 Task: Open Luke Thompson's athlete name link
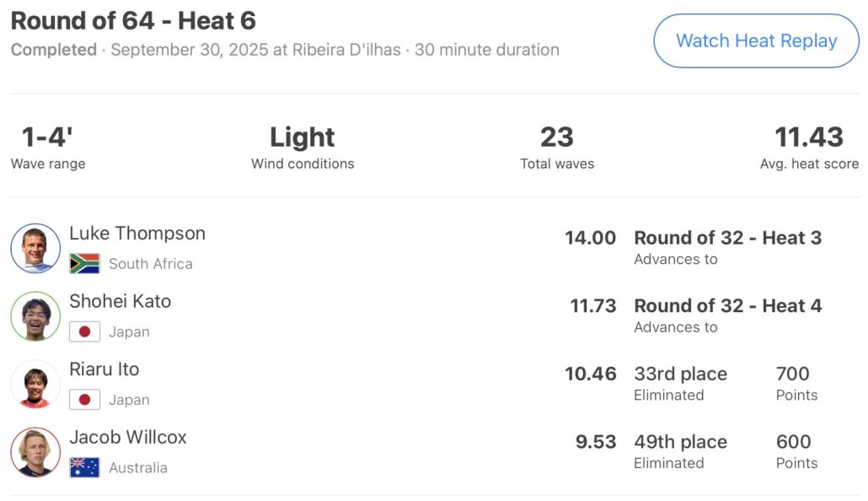[137, 234]
